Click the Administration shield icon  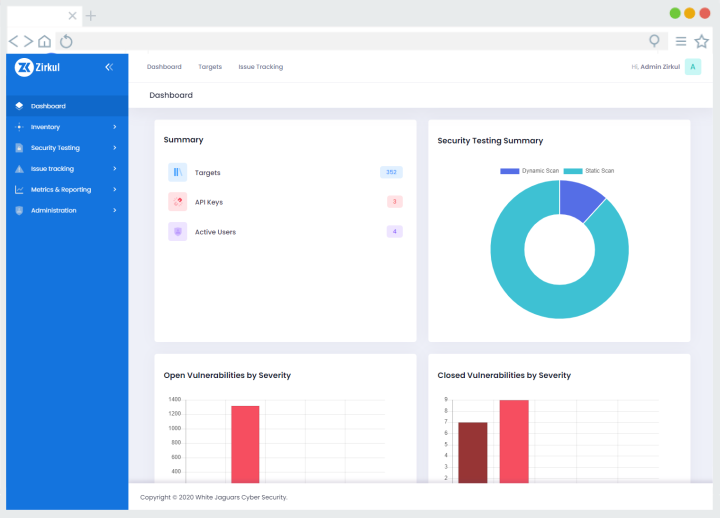click(19, 210)
